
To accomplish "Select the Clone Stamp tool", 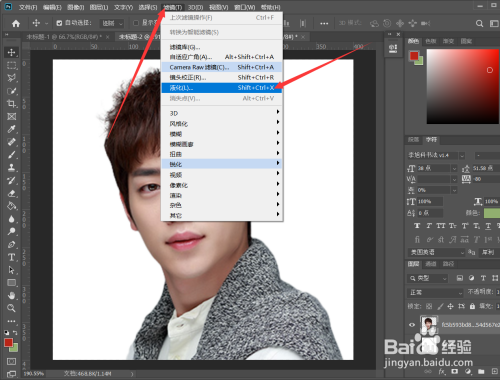I will coord(11,167).
